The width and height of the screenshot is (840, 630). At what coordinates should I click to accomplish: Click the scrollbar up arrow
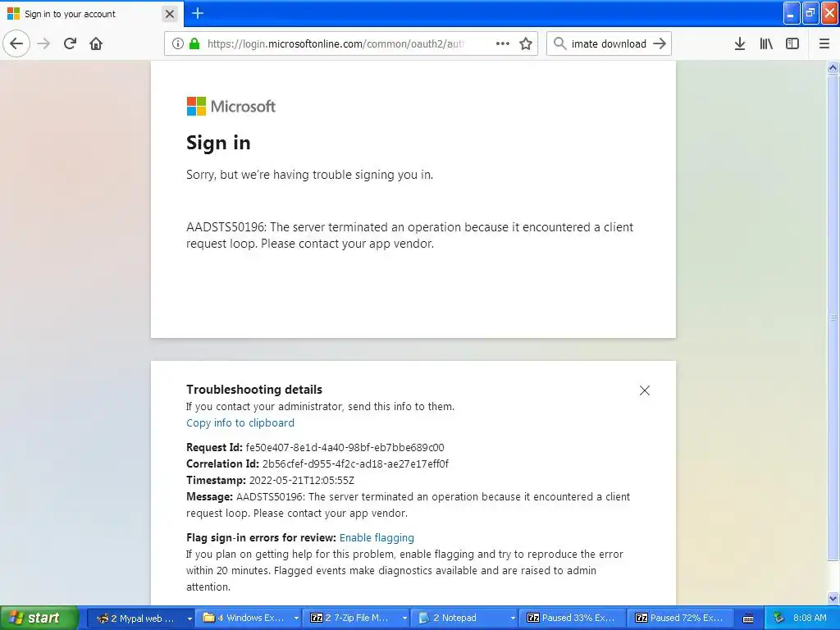coord(833,67)
